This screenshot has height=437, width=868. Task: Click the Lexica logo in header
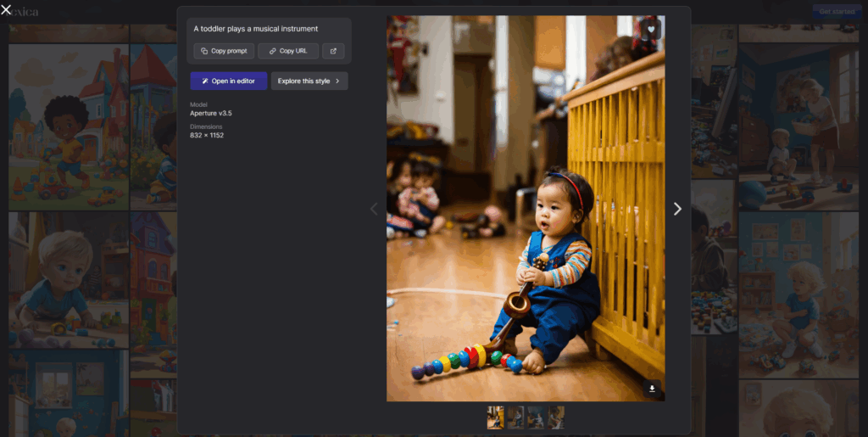tap(22, 12)
